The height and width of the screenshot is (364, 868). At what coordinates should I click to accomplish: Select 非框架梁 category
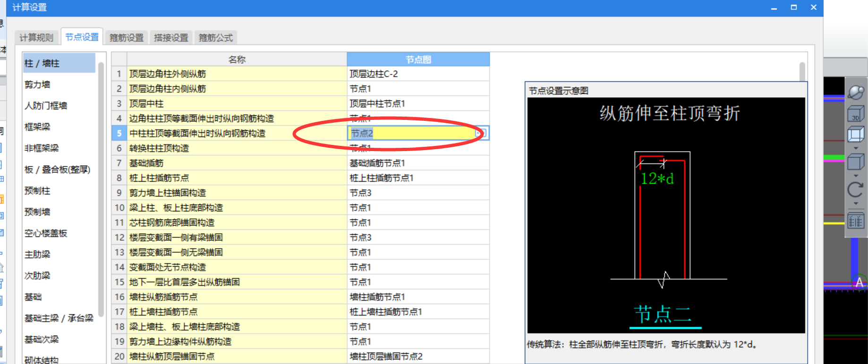click(x=59, y=148)
